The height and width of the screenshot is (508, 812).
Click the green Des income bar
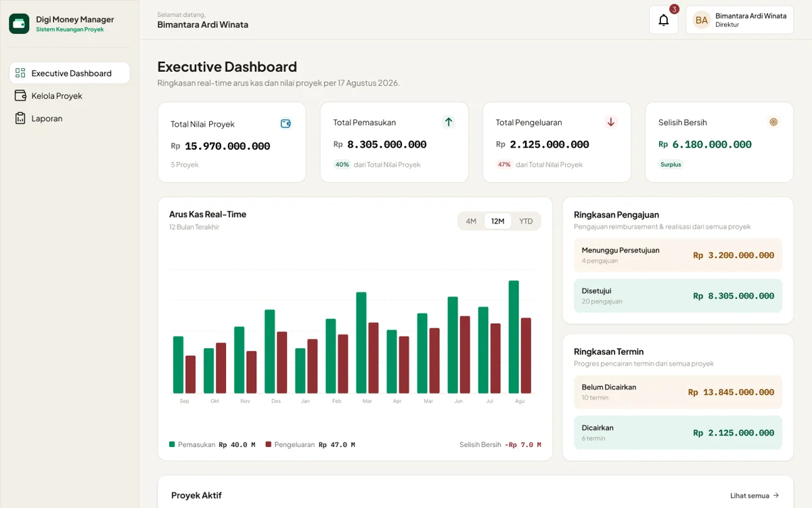click(270, 352)
